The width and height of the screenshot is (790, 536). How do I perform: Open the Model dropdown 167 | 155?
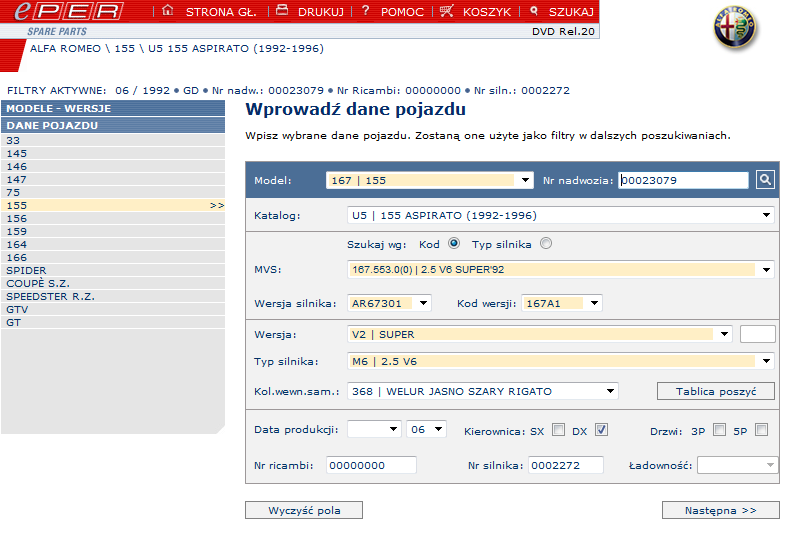pos(429,180)
